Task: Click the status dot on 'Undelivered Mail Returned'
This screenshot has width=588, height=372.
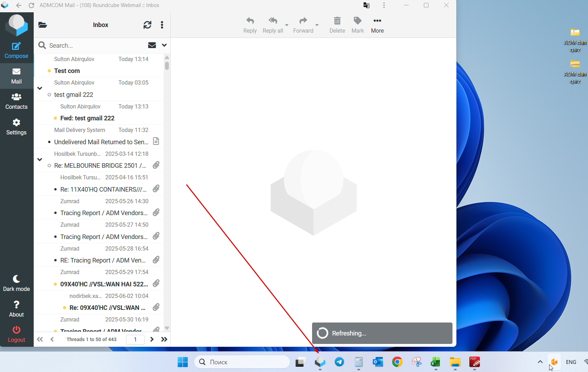Action: point(49,142)
